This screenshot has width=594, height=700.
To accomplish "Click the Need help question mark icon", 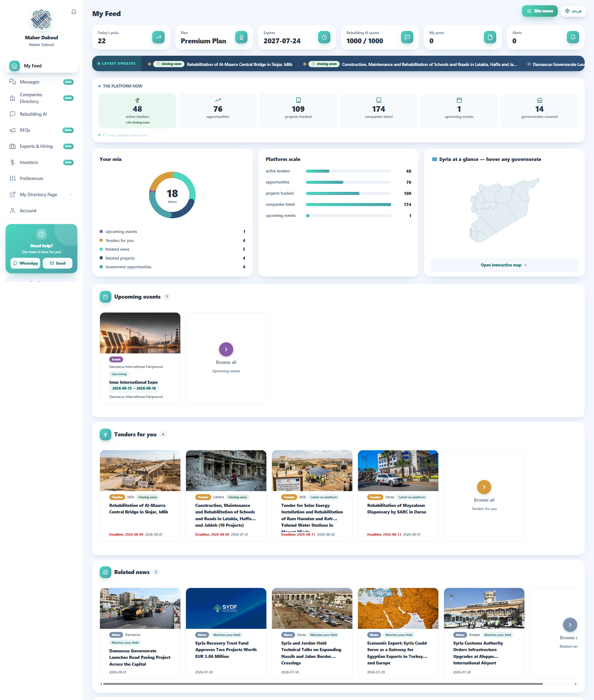I will 41,234.
